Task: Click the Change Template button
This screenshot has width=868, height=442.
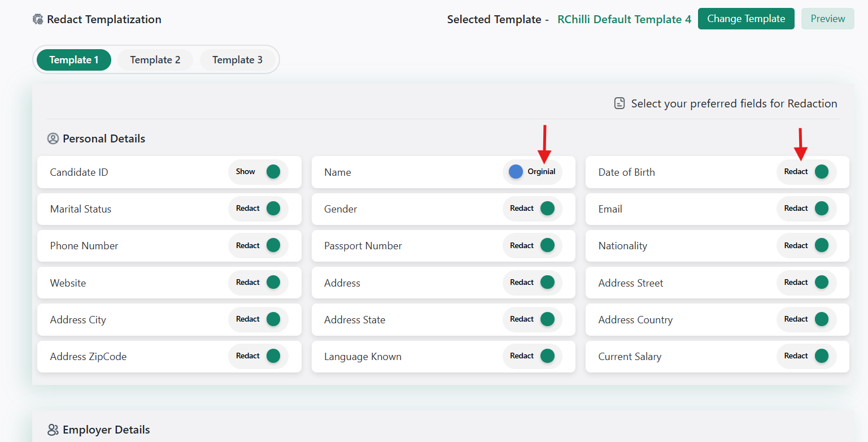Action: 746,19
